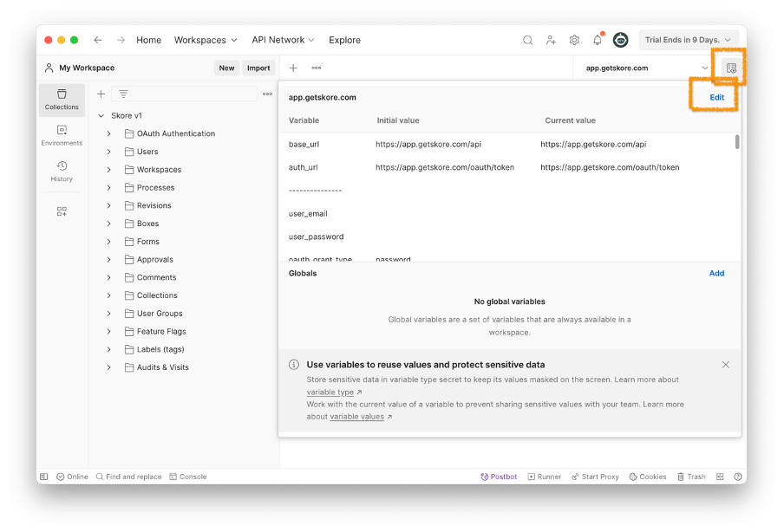
Task: Toggle the sidebar icon in the status bar
Action: coord(44,477)
